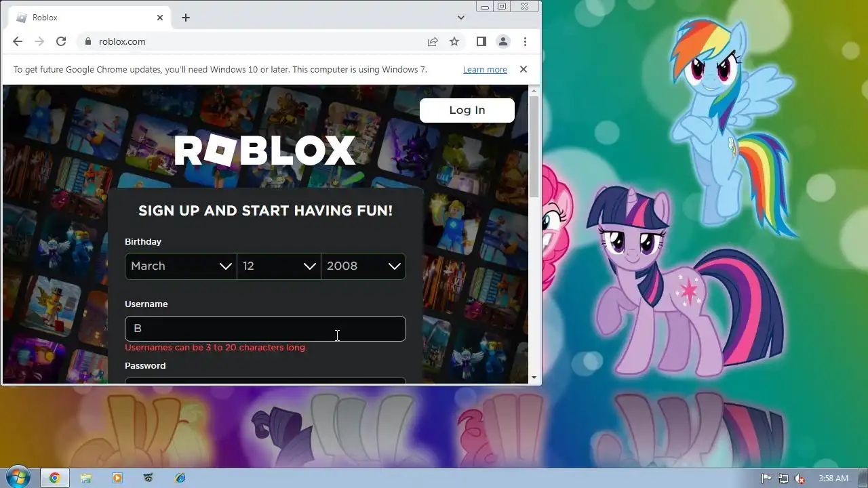Dismiss the Chrome update notification bar
The image size is (868, 488).
(x=524, y=69)
